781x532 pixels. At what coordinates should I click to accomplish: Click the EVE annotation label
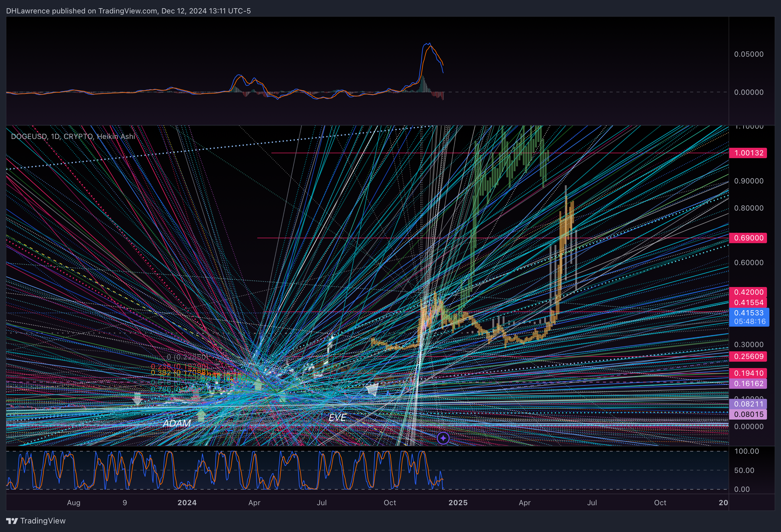(337, 417)
